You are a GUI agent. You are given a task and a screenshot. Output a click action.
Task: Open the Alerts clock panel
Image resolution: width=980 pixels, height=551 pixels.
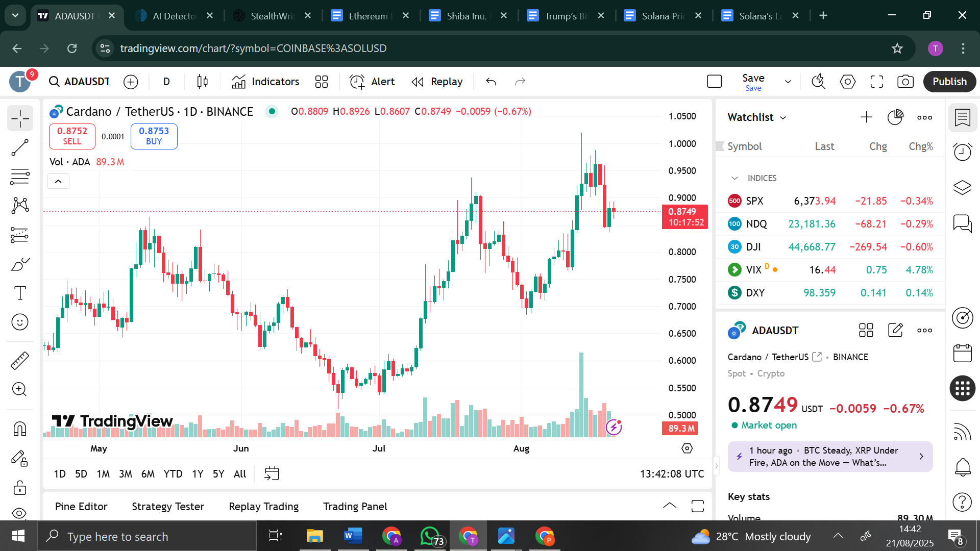tap(962, 152)
